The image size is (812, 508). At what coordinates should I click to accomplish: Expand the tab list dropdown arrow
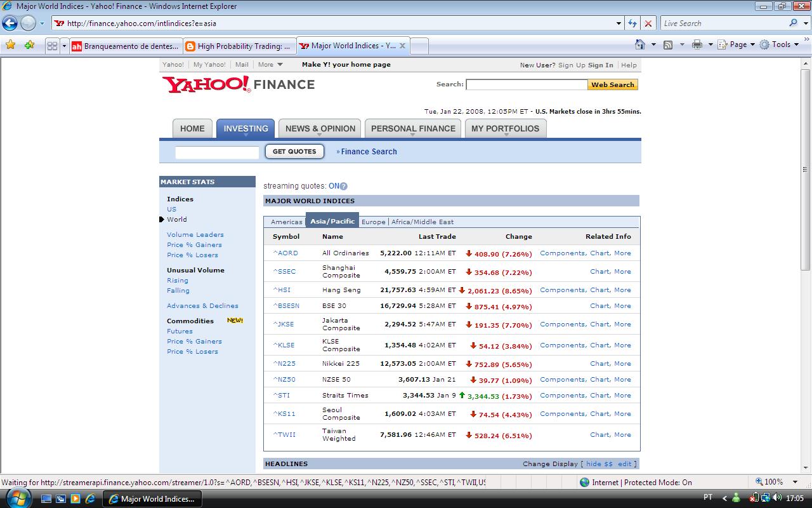coord(64,46)
